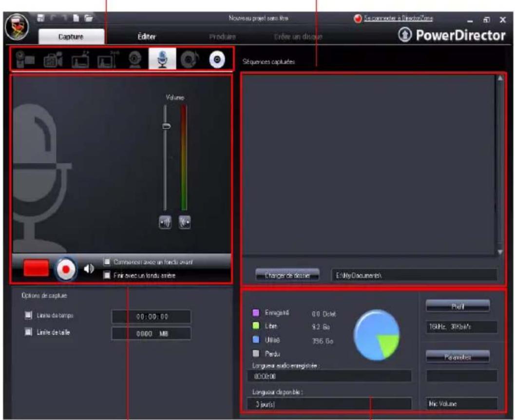The width and height of the screenshot is (515, 420).
Task: Select capture from digital TV icon
Action: pyautogui.click(x=108, y=60)
